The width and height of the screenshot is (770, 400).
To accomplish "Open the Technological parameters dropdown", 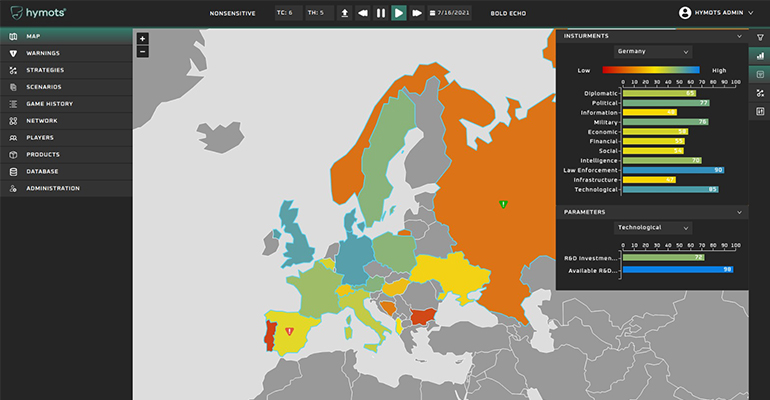I will 655,227.
